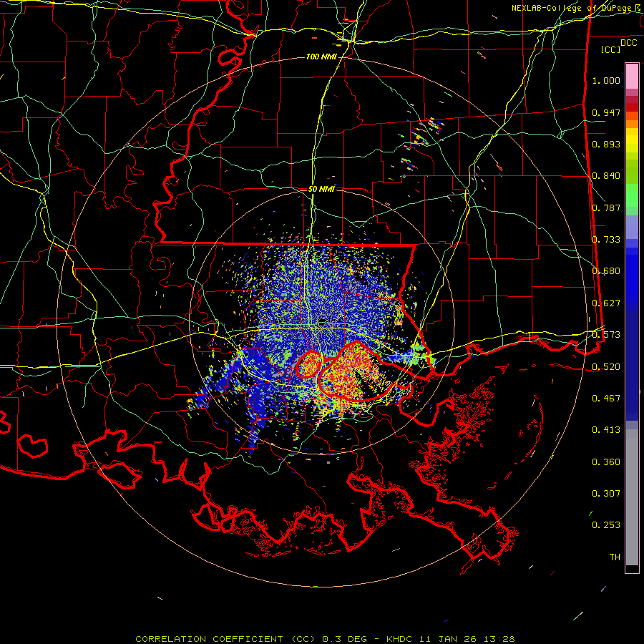Click the bright green color bar segment
The height and width of the screenshot is (644, 644).
tap(632, 195)
